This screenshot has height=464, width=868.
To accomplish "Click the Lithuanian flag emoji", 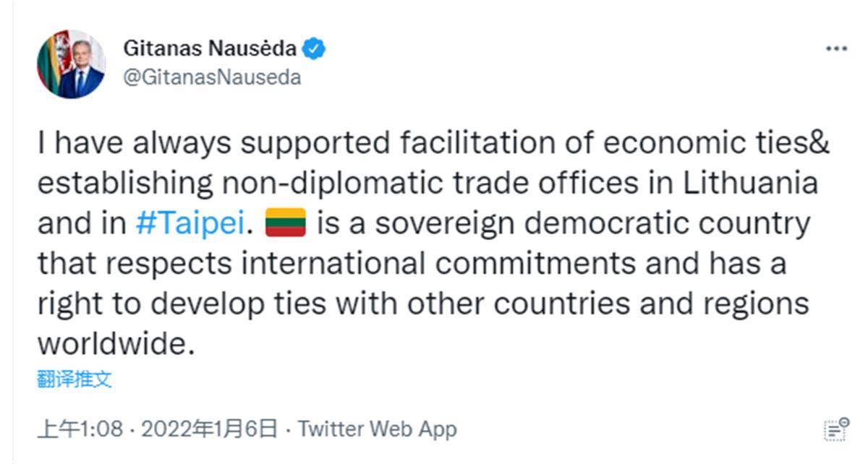I will 286,223.
